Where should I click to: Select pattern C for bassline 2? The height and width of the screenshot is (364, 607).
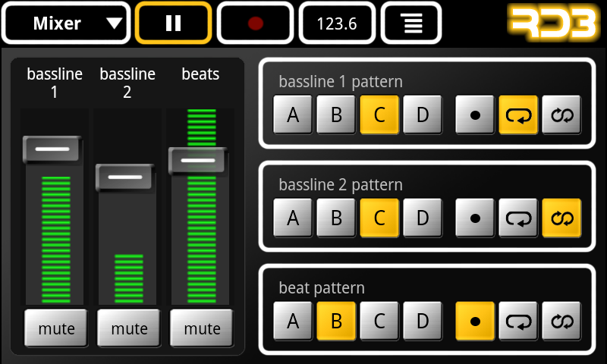(x=379, y=218)
